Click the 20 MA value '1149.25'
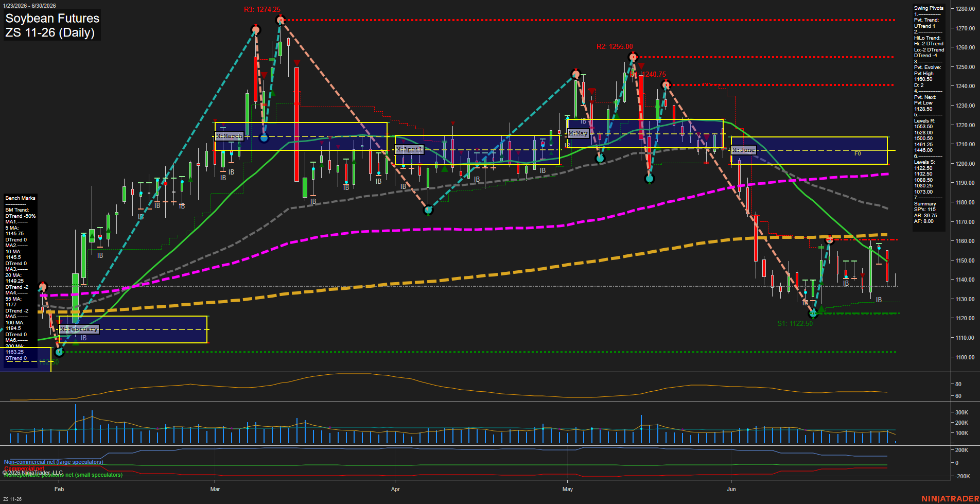This screenshot has width=980, height=504. [x=14, y=281]
